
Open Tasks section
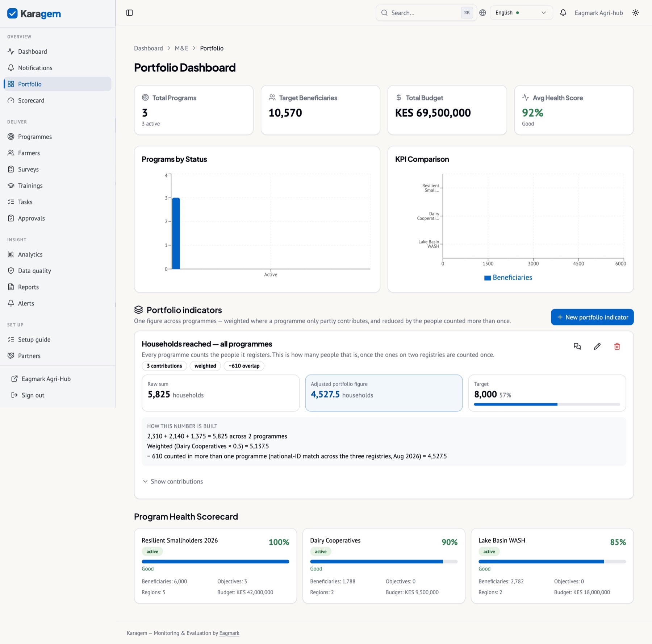click(58, 202)
